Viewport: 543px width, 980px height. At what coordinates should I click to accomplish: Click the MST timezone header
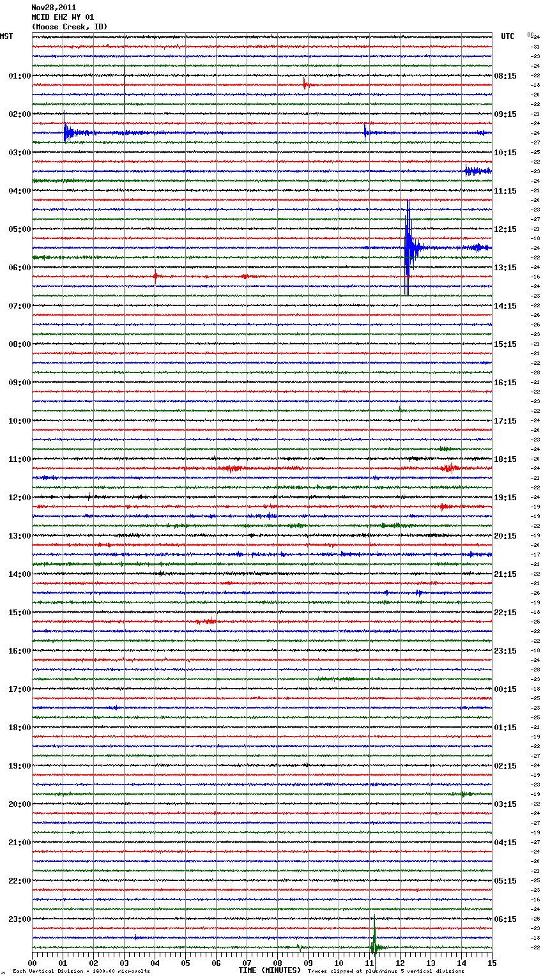pyautogui.click(x=6, y=36)
